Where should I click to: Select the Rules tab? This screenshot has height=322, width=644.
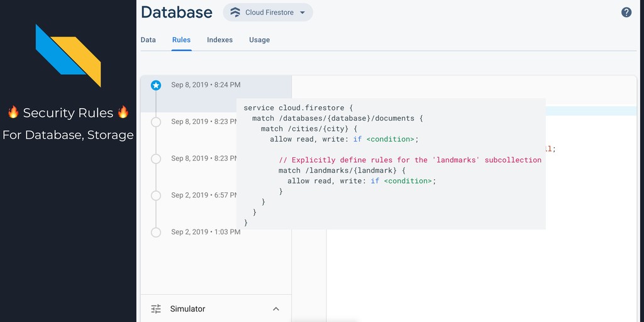tap(181, 40)
